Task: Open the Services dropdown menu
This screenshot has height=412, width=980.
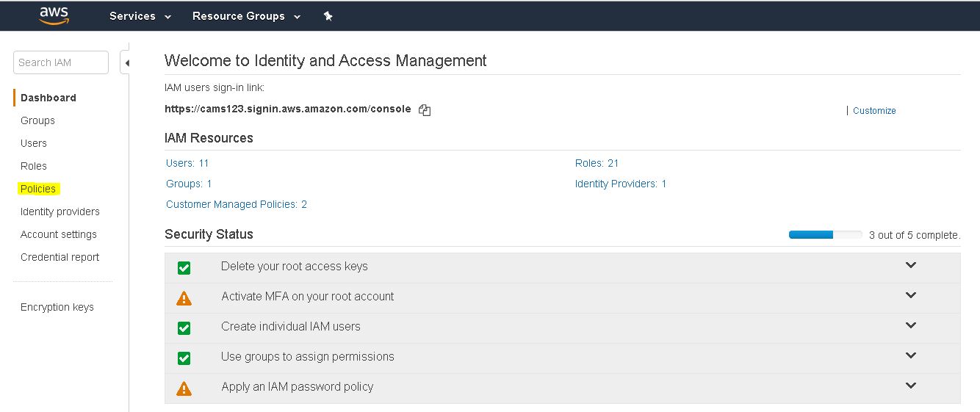Action: pos(140,16)
